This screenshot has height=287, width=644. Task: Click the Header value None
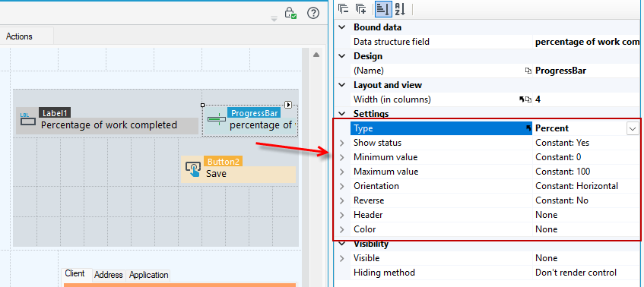546,215
